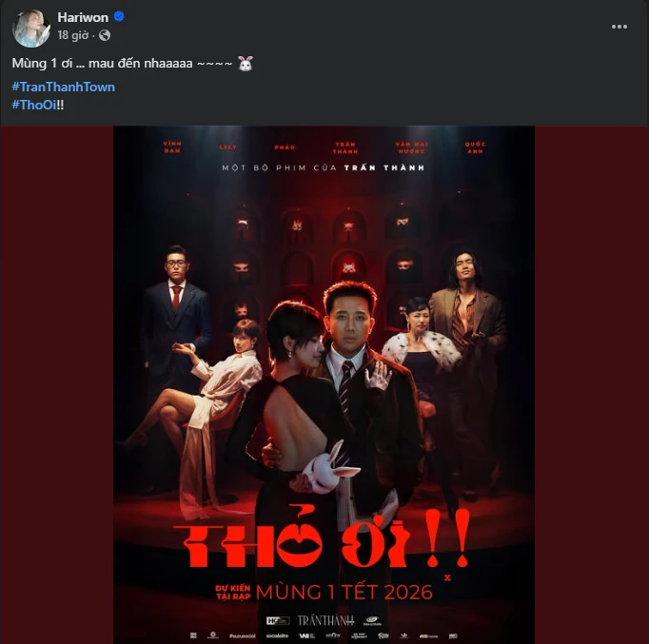
Task: Open the "18 giờ" post timestamp
Action: click(74, 35)
